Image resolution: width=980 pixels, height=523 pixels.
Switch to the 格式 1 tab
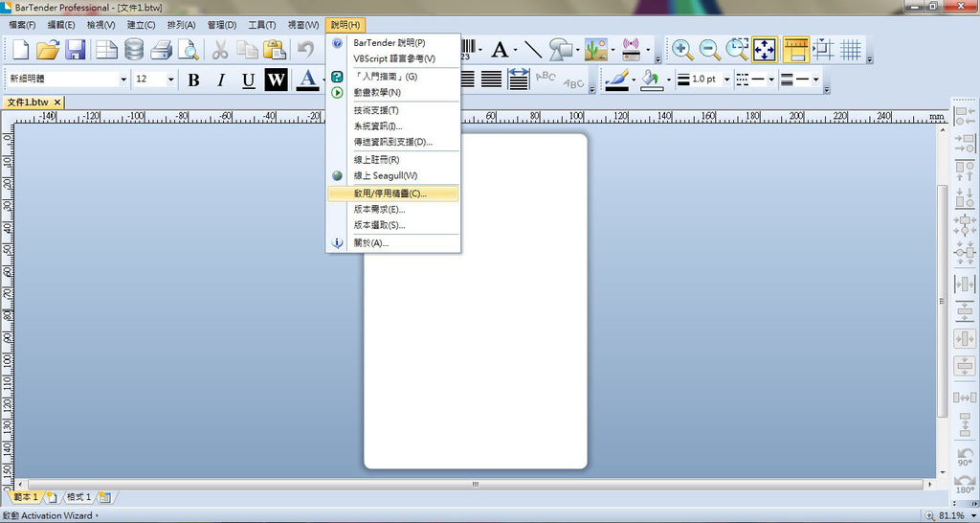pyautogui.click(x=78, y=497)
